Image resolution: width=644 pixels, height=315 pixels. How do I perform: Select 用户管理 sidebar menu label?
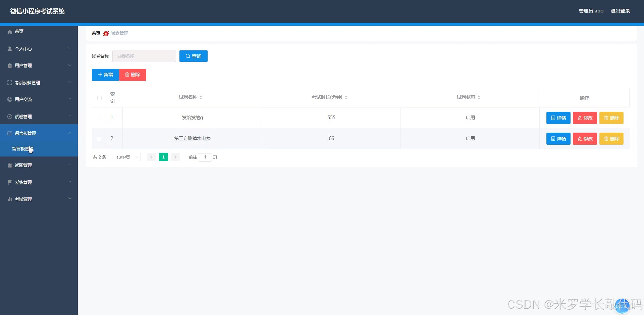tap(23, 65)
